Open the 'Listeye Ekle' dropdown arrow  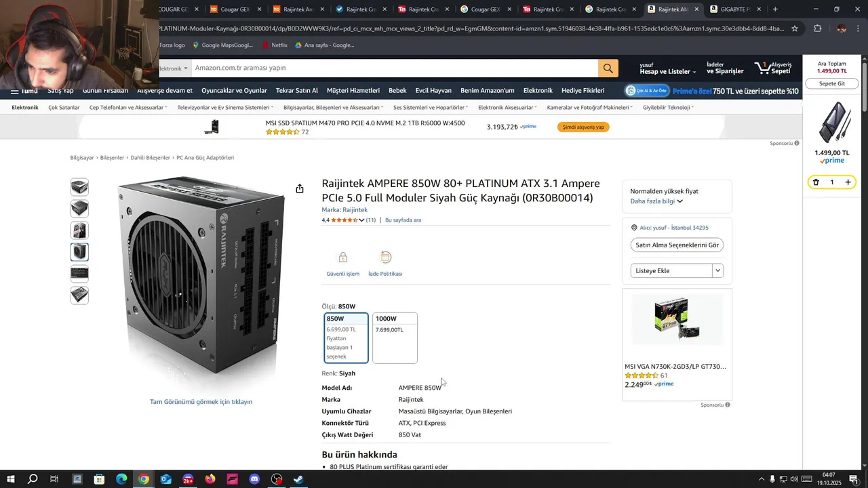718,270
